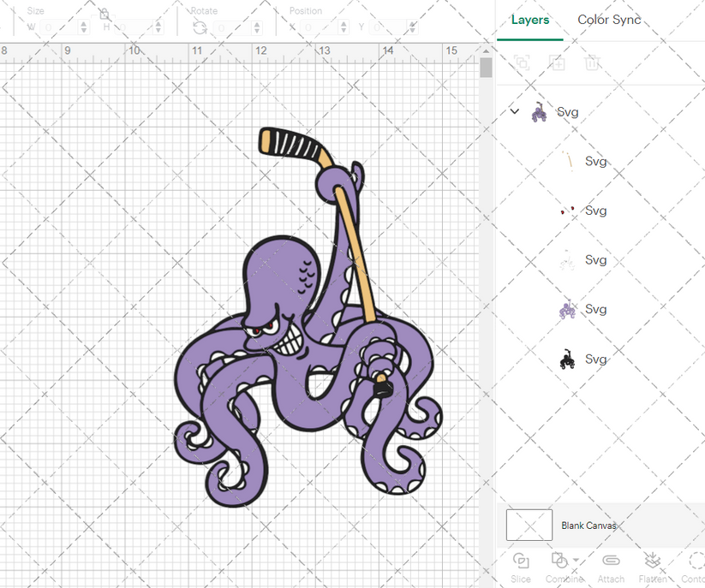This screenshot has width=705, height=588.
Task: Click the Blank Canvas swatch
Action: click(x=529, y=526)
